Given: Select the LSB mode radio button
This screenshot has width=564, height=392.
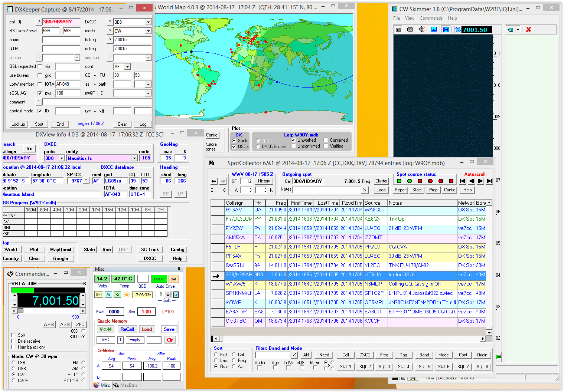Looking at the screenshot, I should pyautogui.click(x=14, y=363).
